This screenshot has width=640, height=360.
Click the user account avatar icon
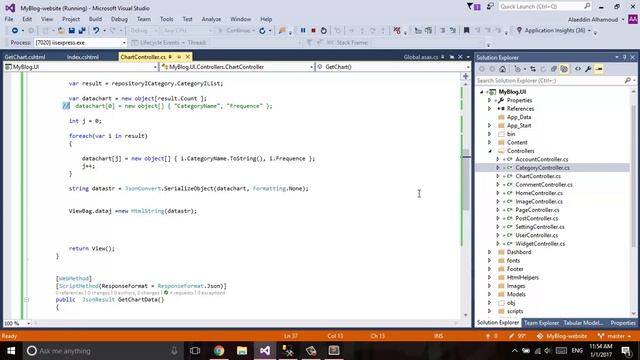pos(633,19)
